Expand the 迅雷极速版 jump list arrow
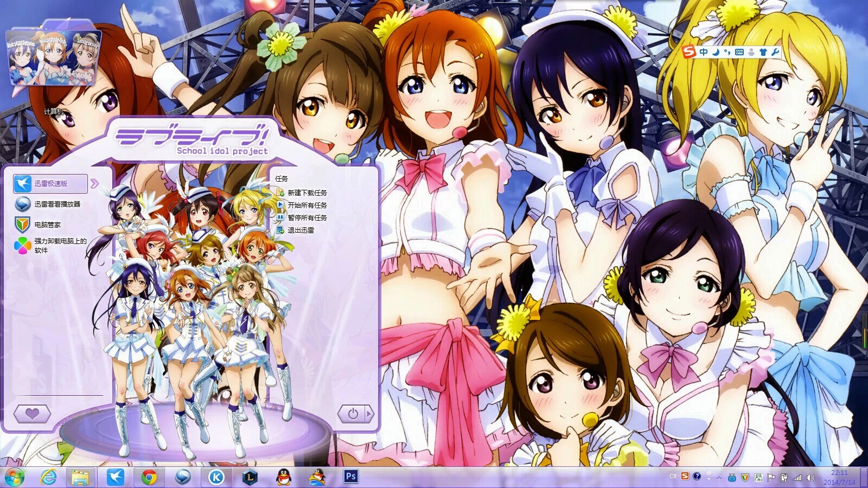This screenshot has width=868, height=488. [94, 184]
